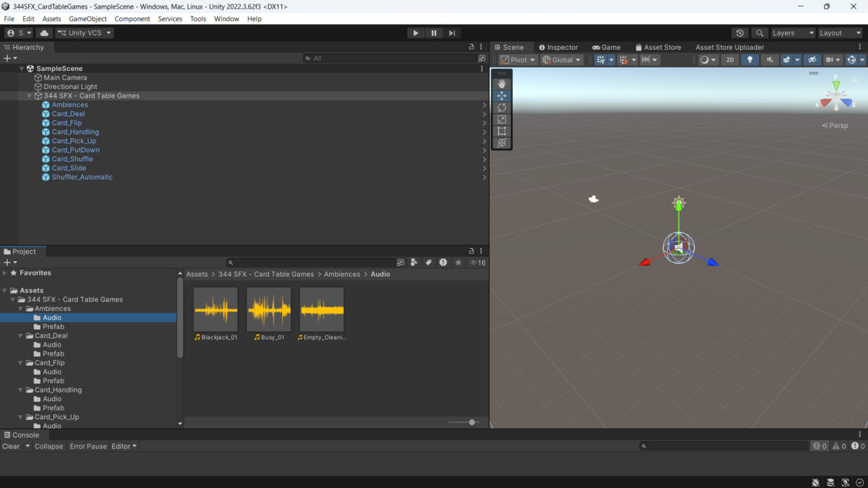Image resolution: width=868 pixels, height=488 pixels.
Task: Open search by import log type icon
Action: coord(443,262)
